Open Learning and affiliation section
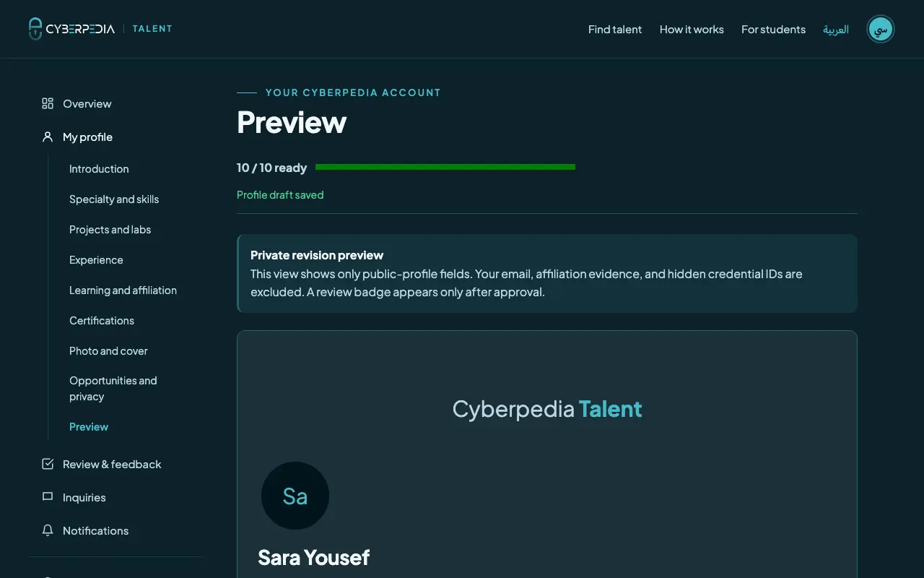The image size is (924, 578). click(x=123, y=290)
